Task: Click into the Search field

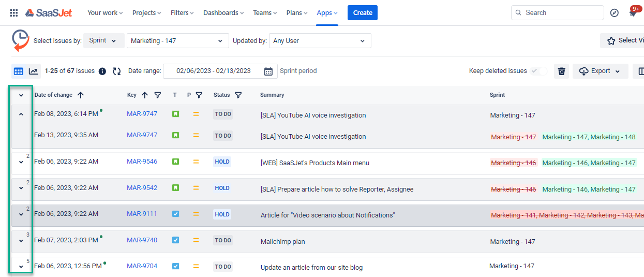Action: pyautogui.click(x=561, y=13)
